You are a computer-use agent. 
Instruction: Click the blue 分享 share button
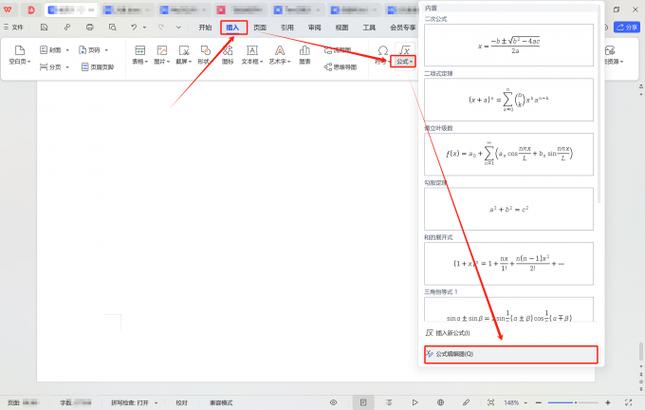[626, 28]
